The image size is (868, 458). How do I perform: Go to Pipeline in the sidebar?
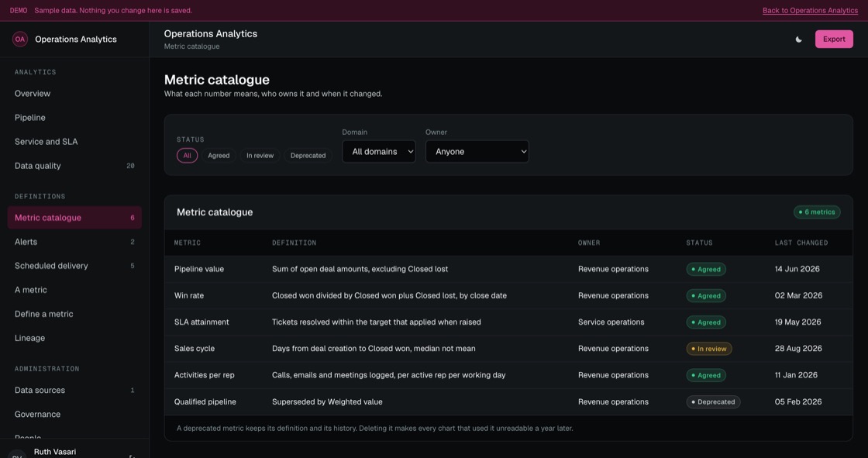point(74,118)
